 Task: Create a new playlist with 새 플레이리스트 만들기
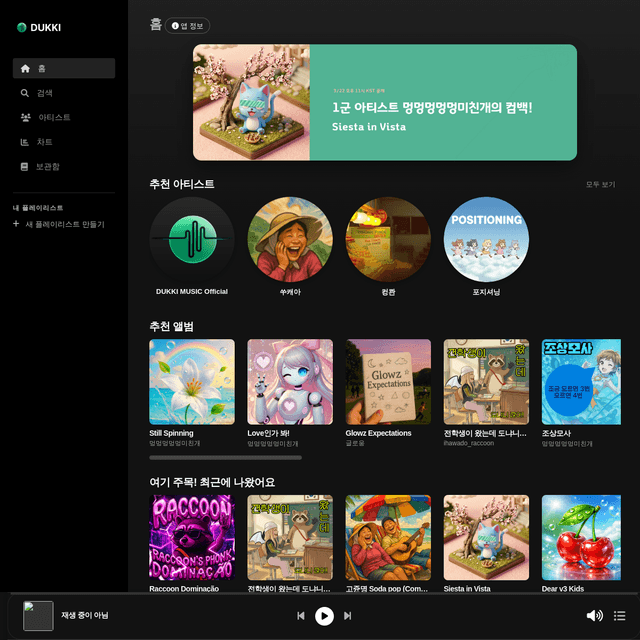pyautogui.click(x=59, y=224)
